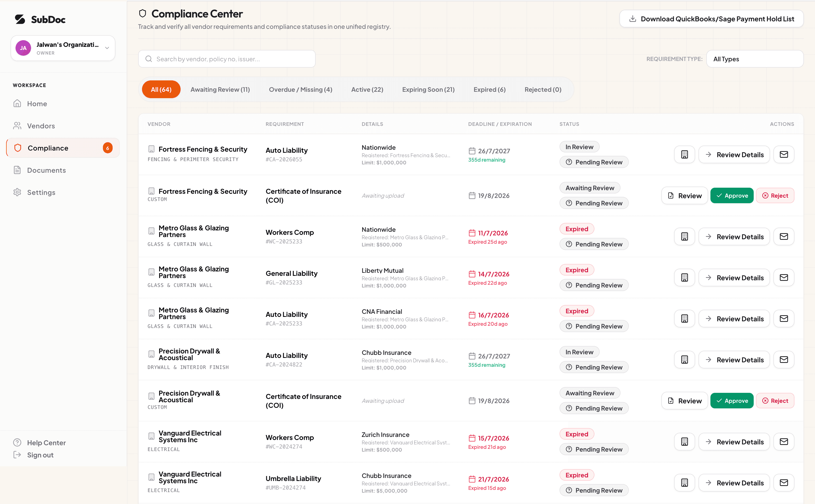
Task: Click the Compliance badge showing 6
Action: coord(107,148)
